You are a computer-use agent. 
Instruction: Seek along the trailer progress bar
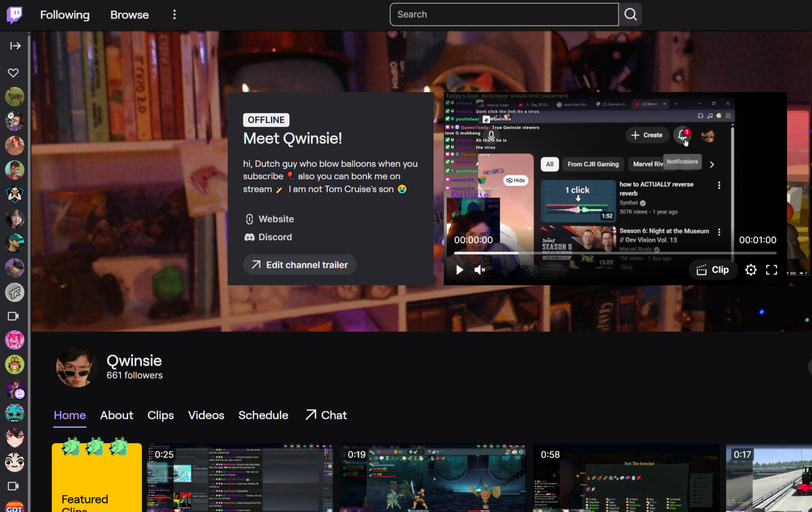[x=615, y=253]
